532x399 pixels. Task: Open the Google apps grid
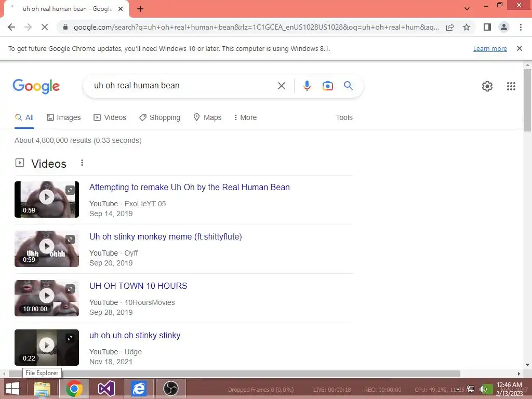coord(511,86)
